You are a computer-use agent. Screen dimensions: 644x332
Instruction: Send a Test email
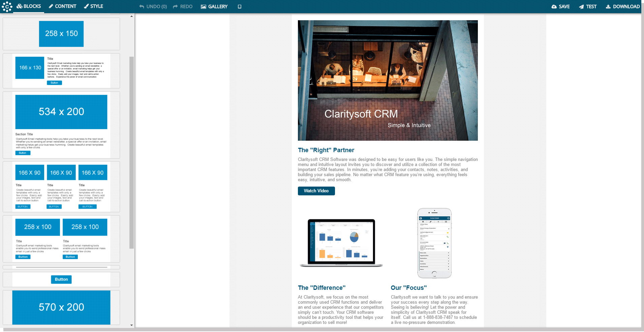click(x=588, y=7)
